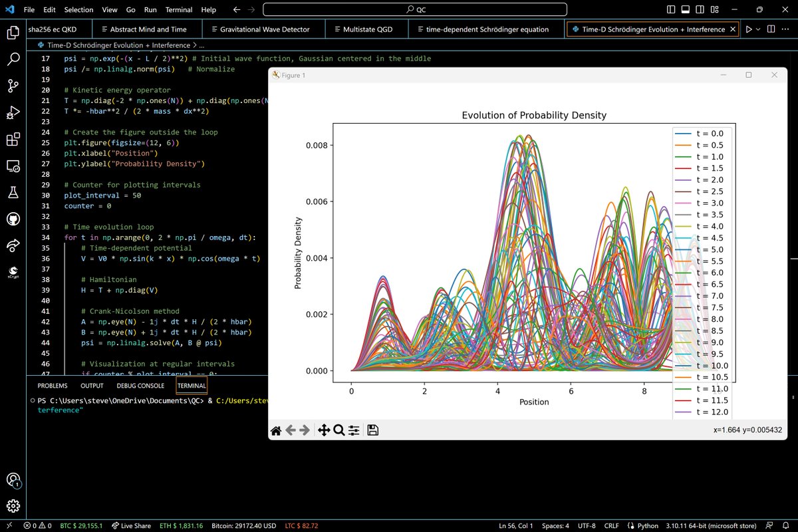Open the Source Control view in activity bar
The image size is (798, 532).
coord(13,85)
